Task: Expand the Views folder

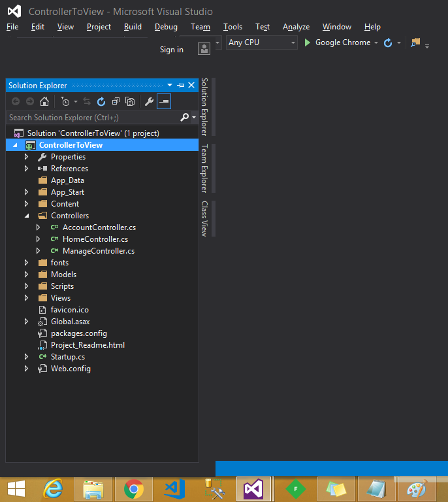Action: [27, 298]
